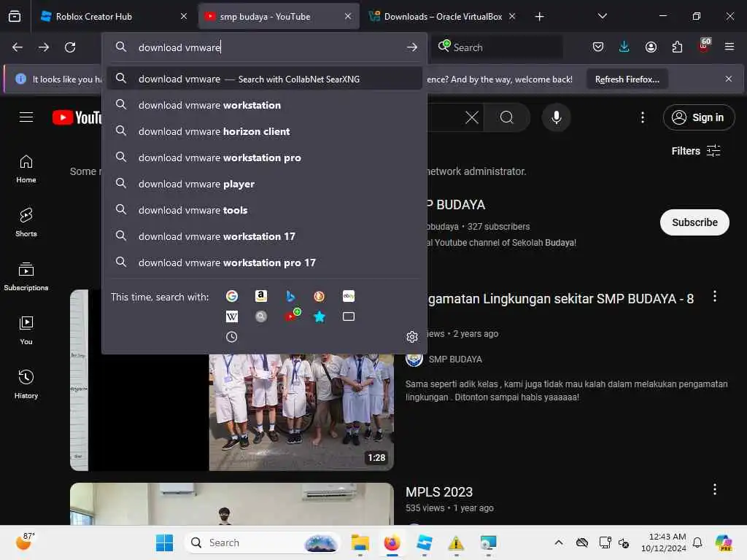Search this time with DuckDuckGo
747x560 pixels.
(x=320, y=296)
